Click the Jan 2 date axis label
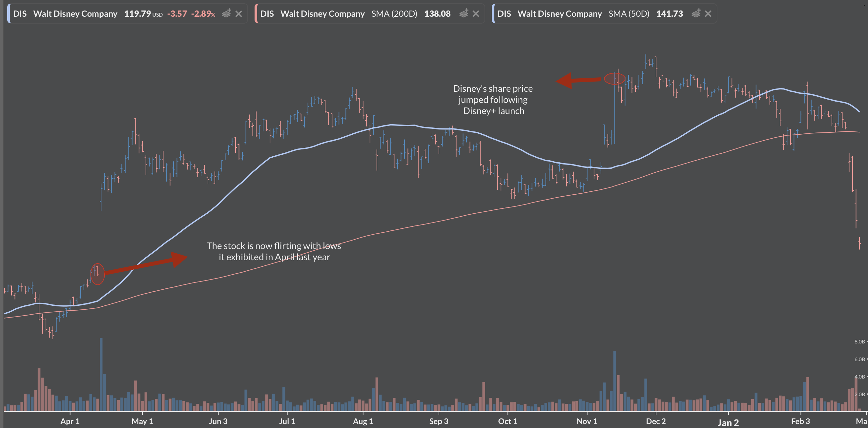 [x=728, y=423]
